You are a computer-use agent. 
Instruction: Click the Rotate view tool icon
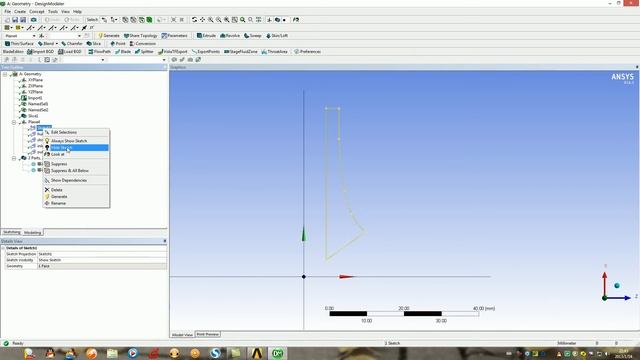point(194,20)
